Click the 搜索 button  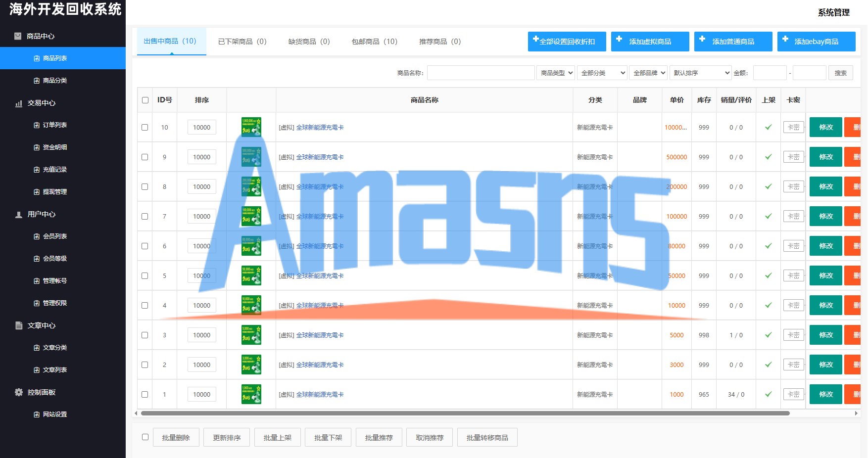[841, 73]
